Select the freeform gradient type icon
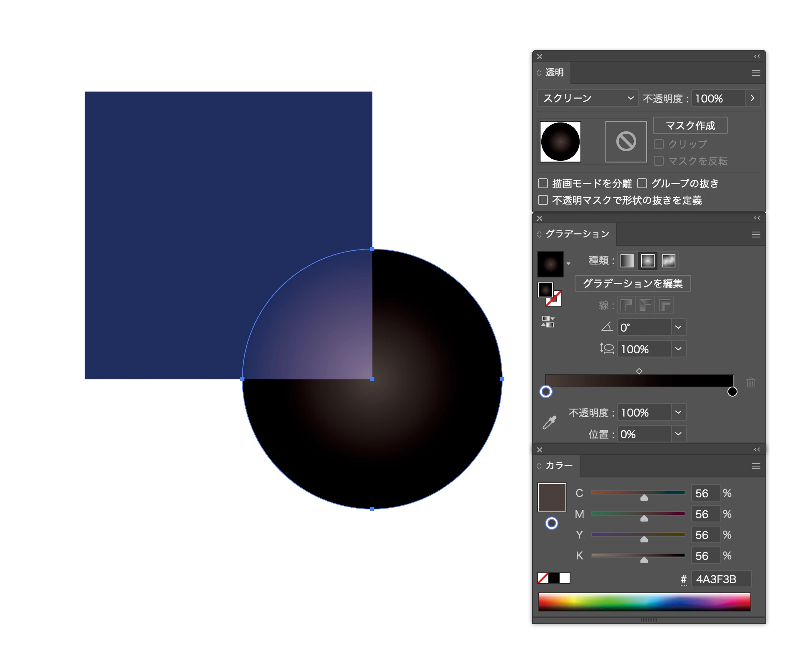812x664 pixels. tap(668, 261)
